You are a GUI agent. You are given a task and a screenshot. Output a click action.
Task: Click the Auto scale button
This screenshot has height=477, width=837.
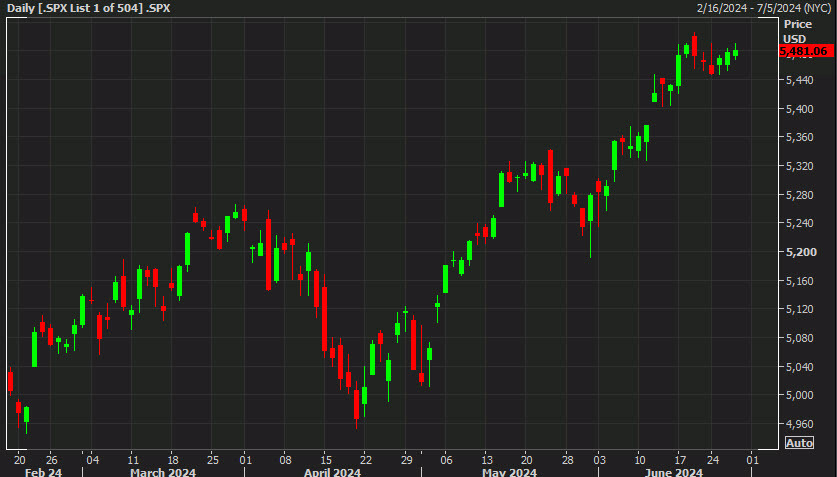[x=799, y=443]
